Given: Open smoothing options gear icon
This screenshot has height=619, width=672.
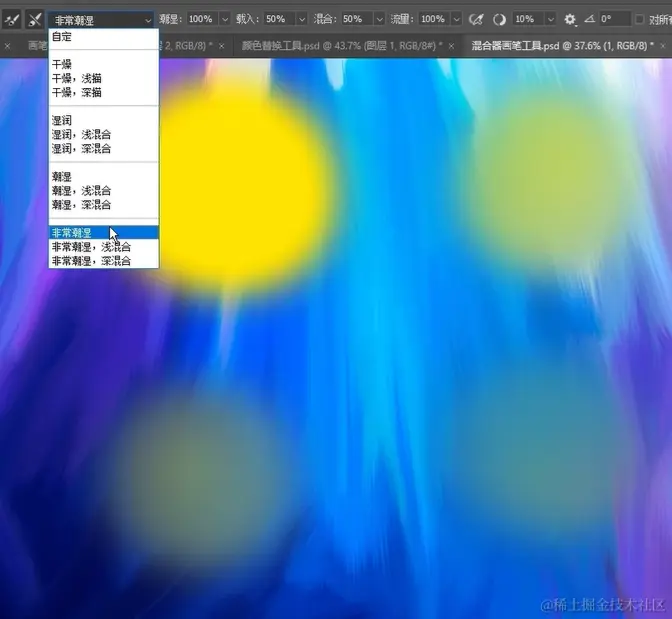Looking at the screenshot, I should [x=570, y=19].
